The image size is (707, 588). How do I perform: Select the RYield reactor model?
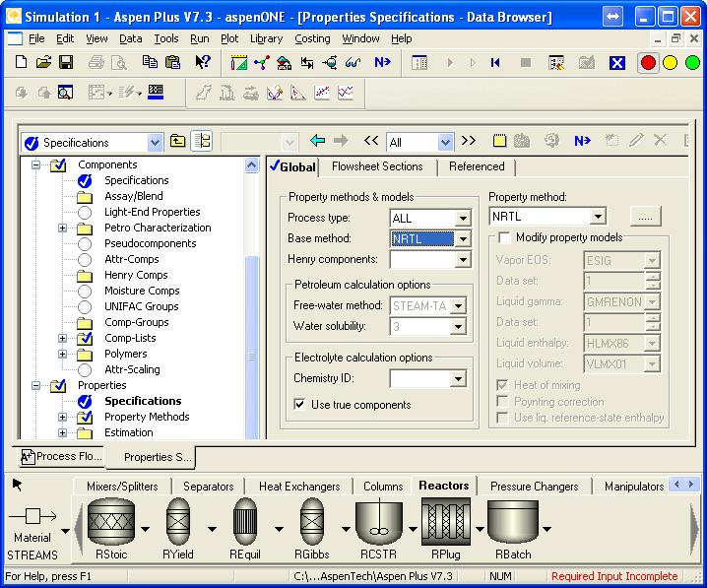(177, 522)
